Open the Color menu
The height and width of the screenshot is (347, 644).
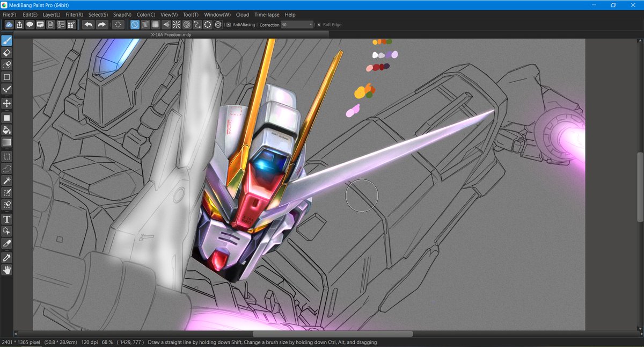pyautogui.click(x=146, y=15)
